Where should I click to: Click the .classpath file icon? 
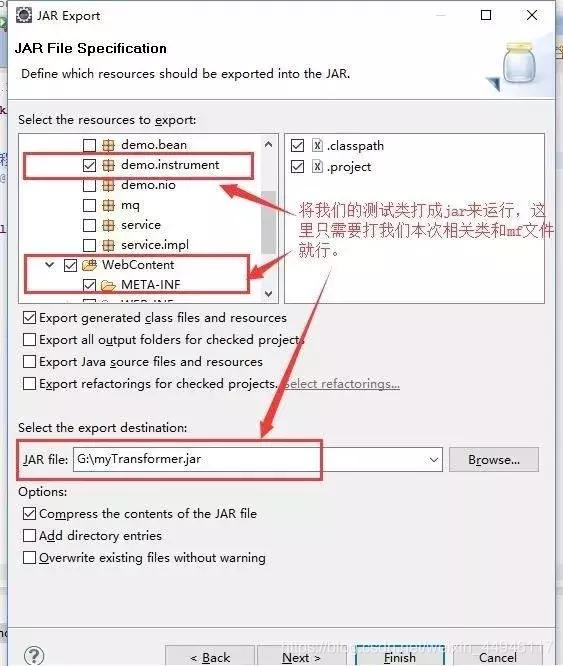coord(317,146)
